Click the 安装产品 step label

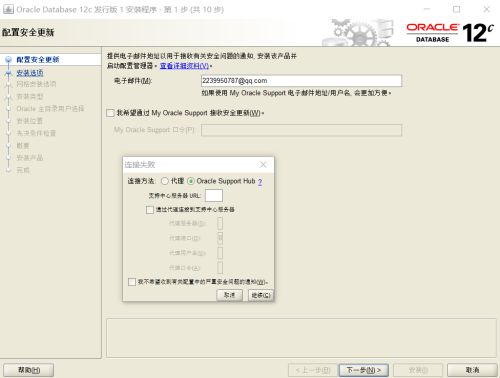coord(30,158)
